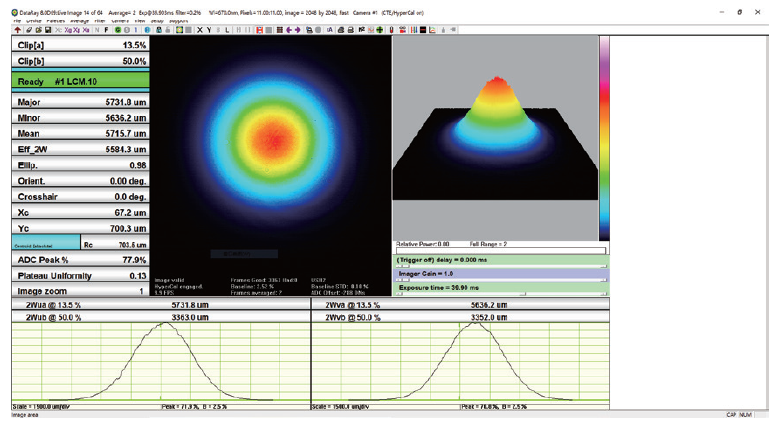Open the Palettes menu
The image size is (784, 430).
pyautogui.click(x=59, y=20)
